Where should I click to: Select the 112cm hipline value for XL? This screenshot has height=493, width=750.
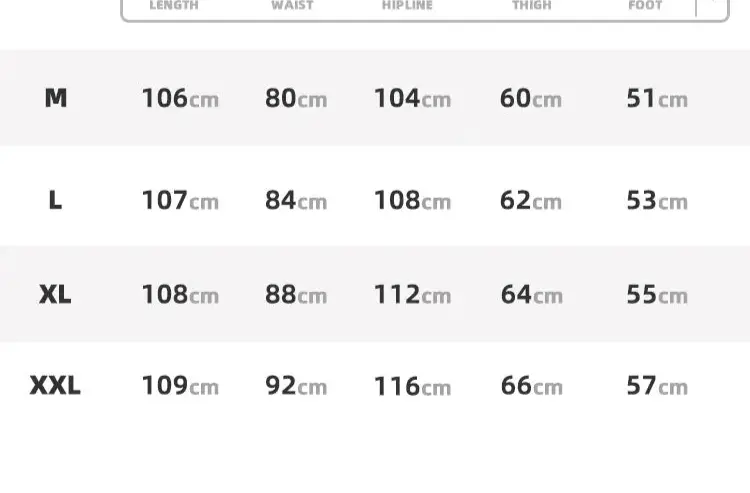pyautogui.click(x=412, y=295)
